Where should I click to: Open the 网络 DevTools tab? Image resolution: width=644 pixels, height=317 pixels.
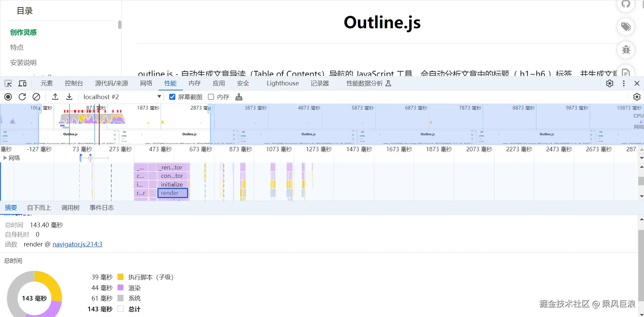(146, 83)
